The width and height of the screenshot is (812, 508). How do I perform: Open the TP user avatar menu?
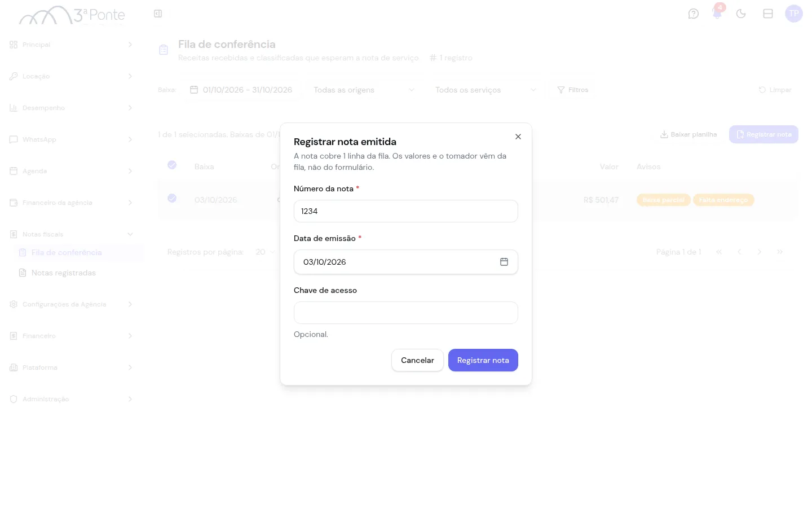pyautogui.click(x=794, y=14)
